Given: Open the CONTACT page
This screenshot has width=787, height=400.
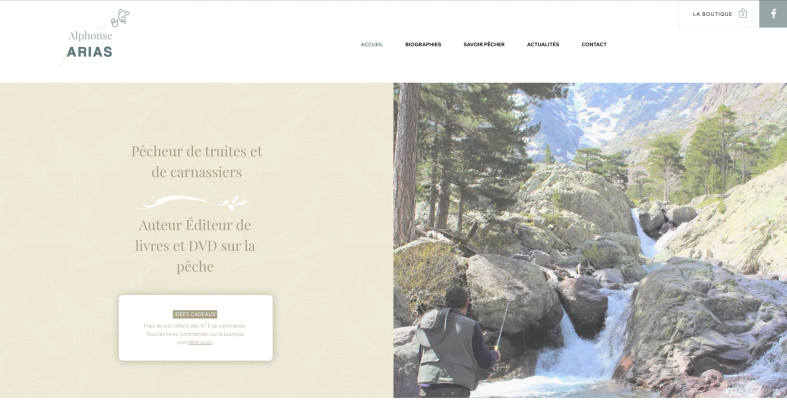Looking at the screenshot, I should 594,45.
